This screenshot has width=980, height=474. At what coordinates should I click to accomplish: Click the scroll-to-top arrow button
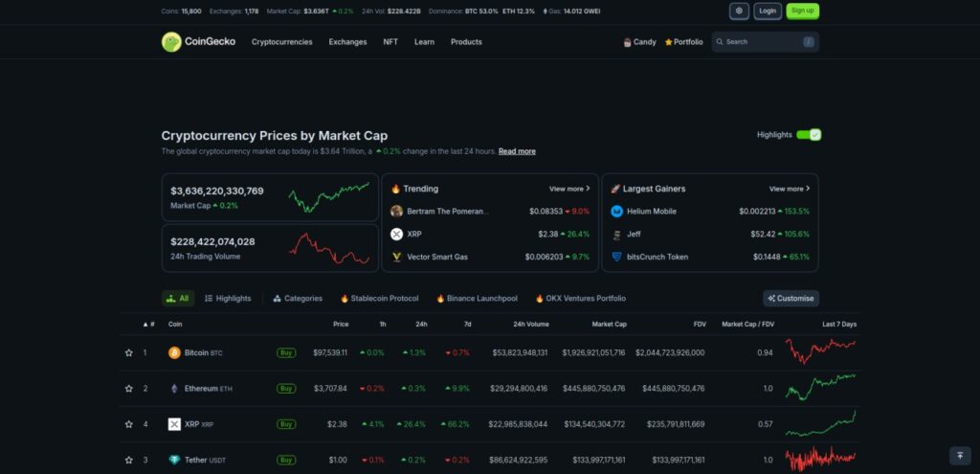959,456
